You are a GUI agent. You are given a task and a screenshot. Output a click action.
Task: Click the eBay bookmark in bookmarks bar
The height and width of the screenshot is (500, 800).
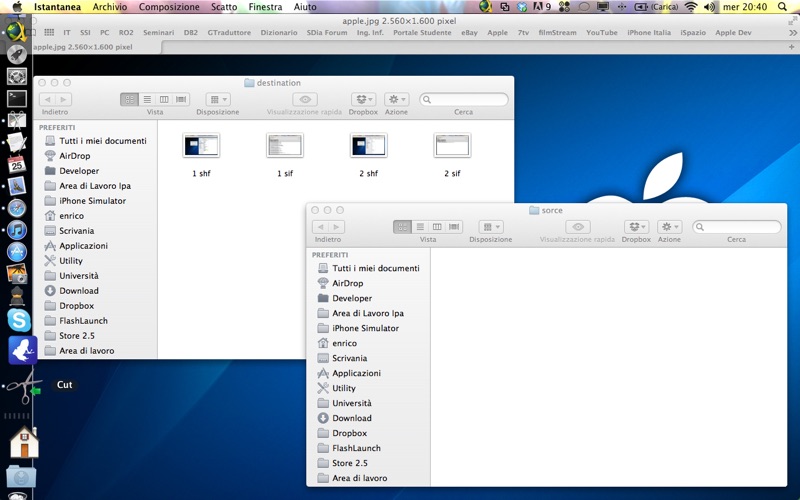[469, 32]
